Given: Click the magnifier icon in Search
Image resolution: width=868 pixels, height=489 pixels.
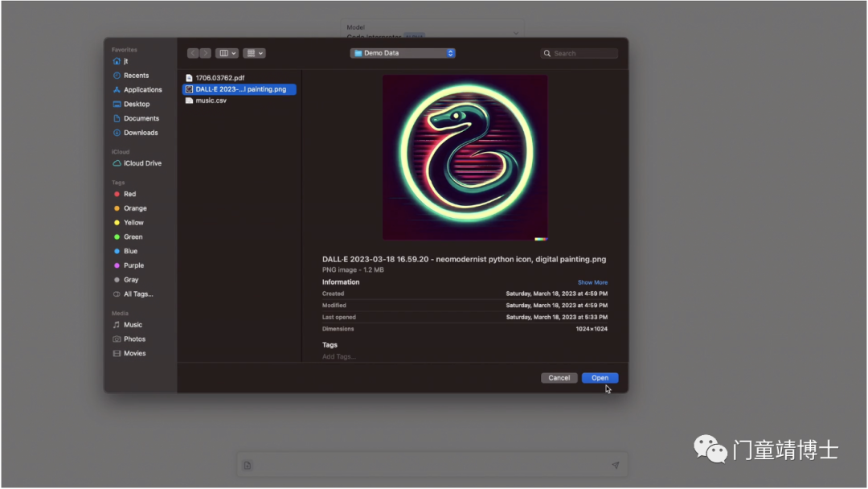Looking at the screenshot, I should click(x=547, y=54).
